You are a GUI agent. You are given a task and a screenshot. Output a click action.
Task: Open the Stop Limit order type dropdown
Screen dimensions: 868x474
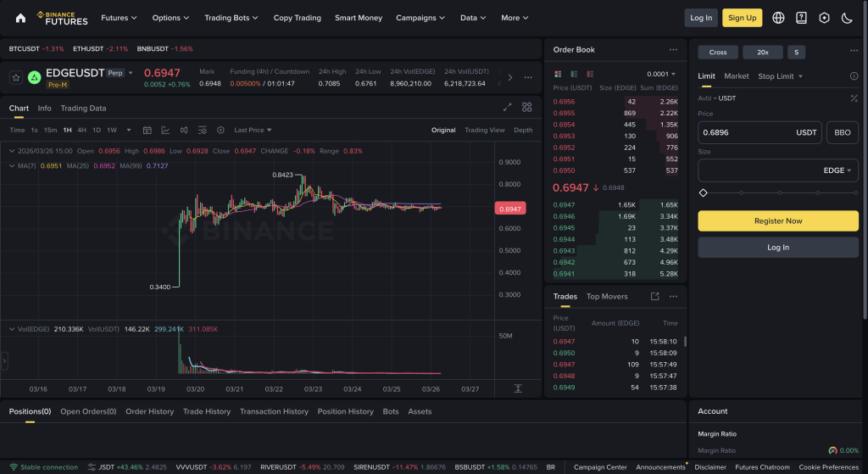coord(780,76)
